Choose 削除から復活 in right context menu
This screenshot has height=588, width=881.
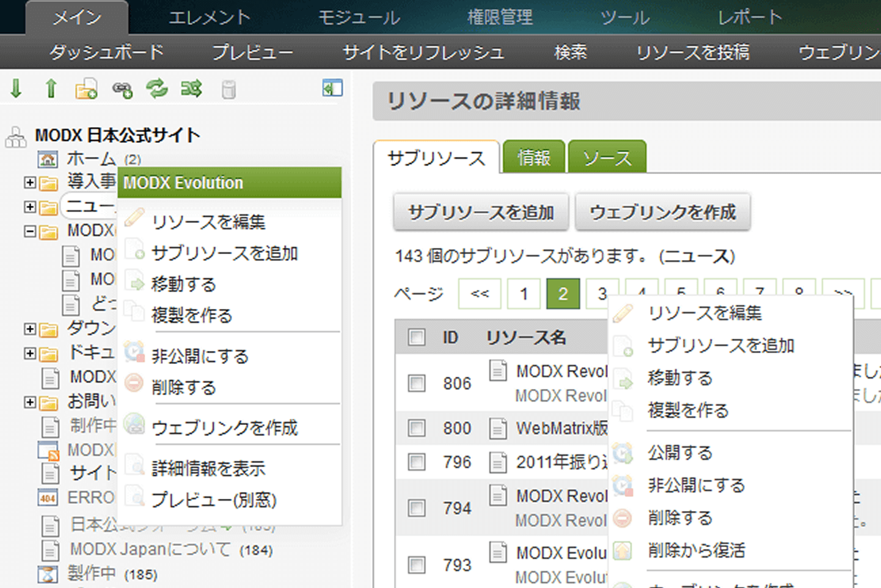coord(696,550)
